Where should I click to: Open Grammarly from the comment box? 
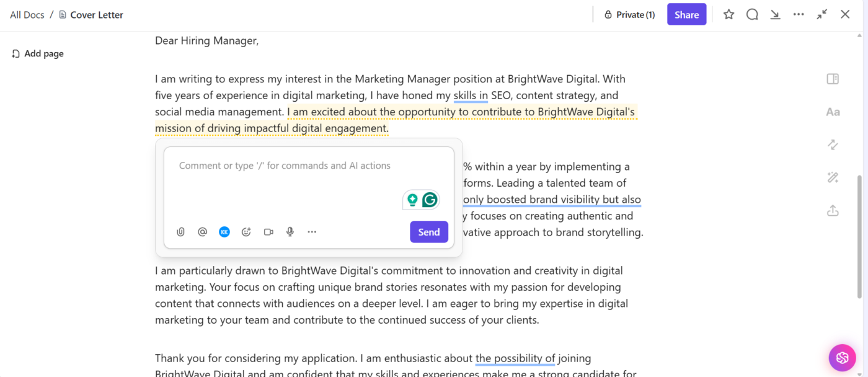tap(430, 200)
